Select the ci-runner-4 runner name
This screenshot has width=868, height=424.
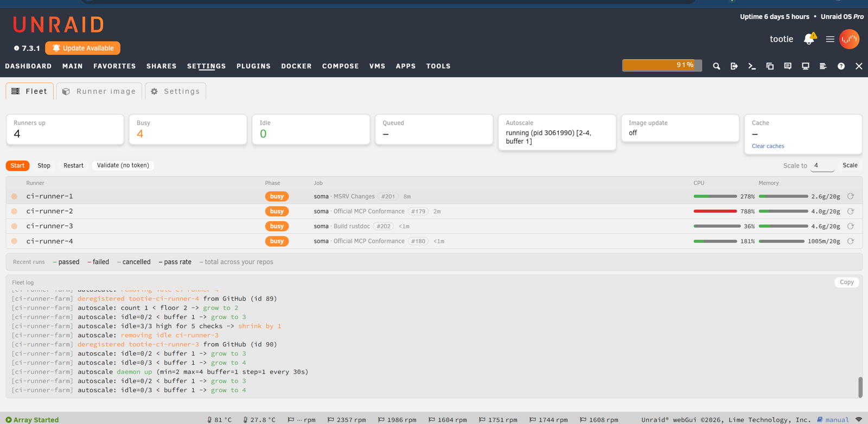[49, 241]
